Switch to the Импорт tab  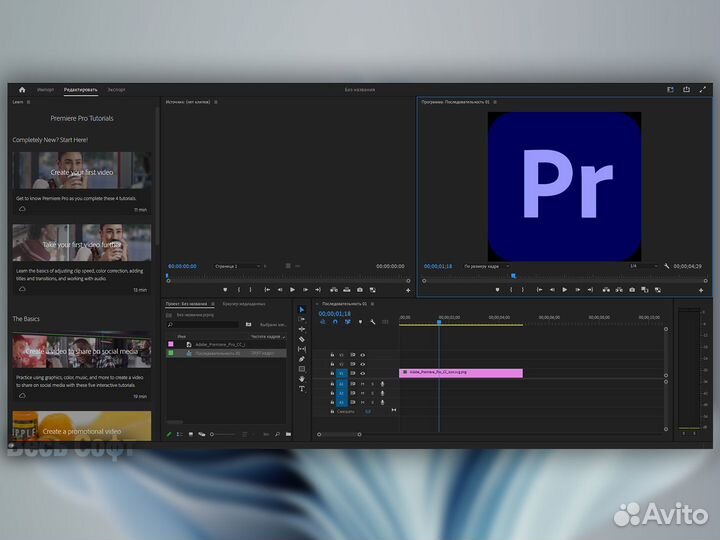pos(45,90)
